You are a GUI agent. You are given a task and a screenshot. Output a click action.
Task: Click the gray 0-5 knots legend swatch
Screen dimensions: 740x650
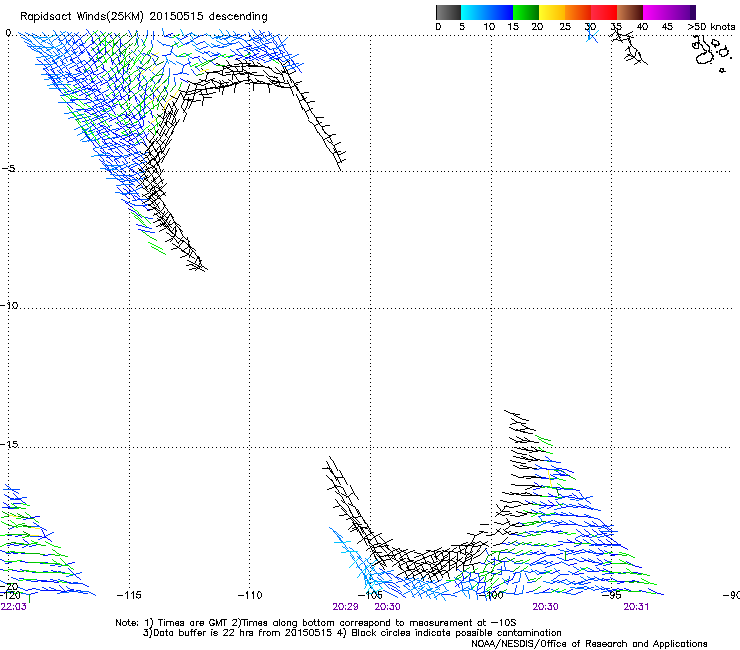pos(448,12)
